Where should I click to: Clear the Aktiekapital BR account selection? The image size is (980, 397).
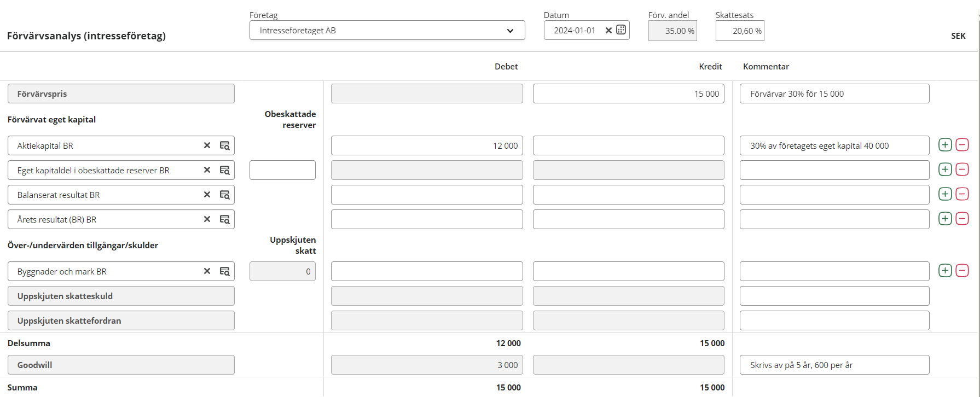207,145
